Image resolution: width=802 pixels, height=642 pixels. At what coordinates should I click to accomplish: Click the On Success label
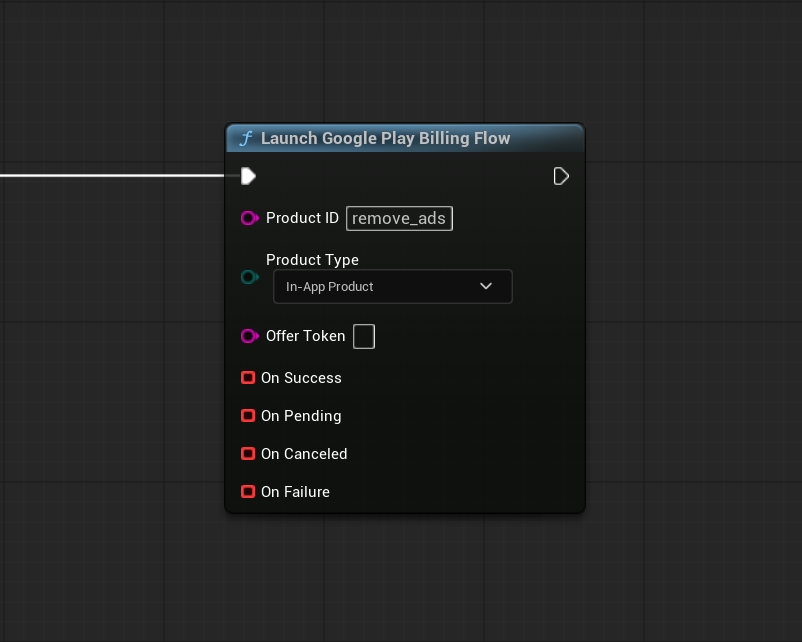point(301,378)
